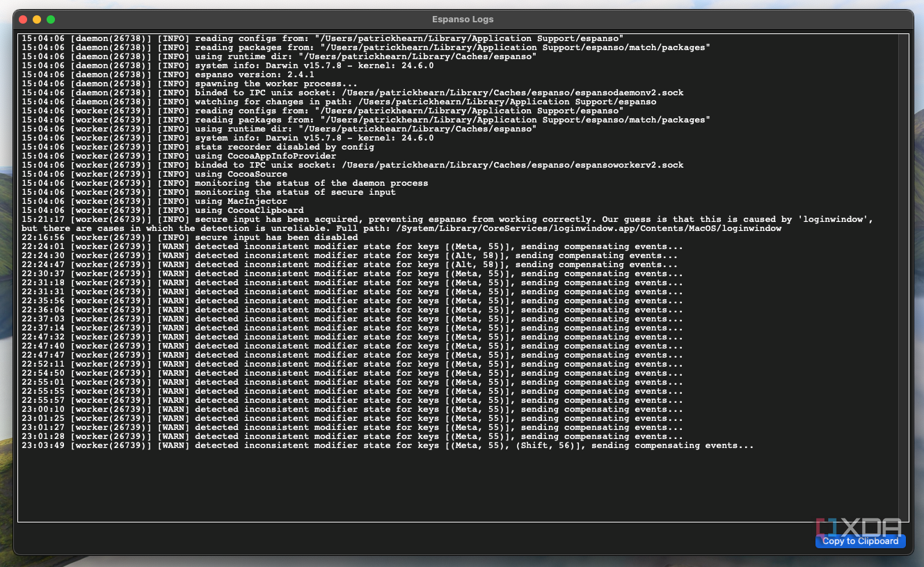Select the 'using CocoaSource' log entry
This screenshot has height=567, width=924.
click(154, 174)
